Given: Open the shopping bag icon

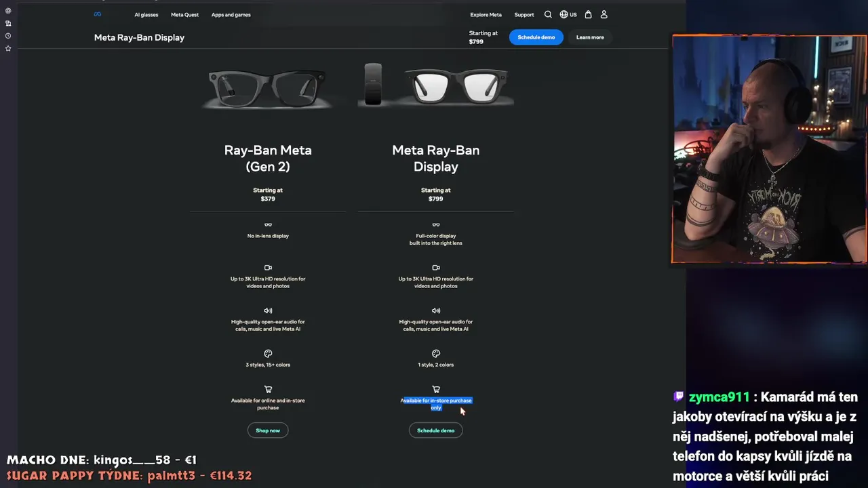Looking at the screenshot, I should pyautogui.click(x=588, y=14).
